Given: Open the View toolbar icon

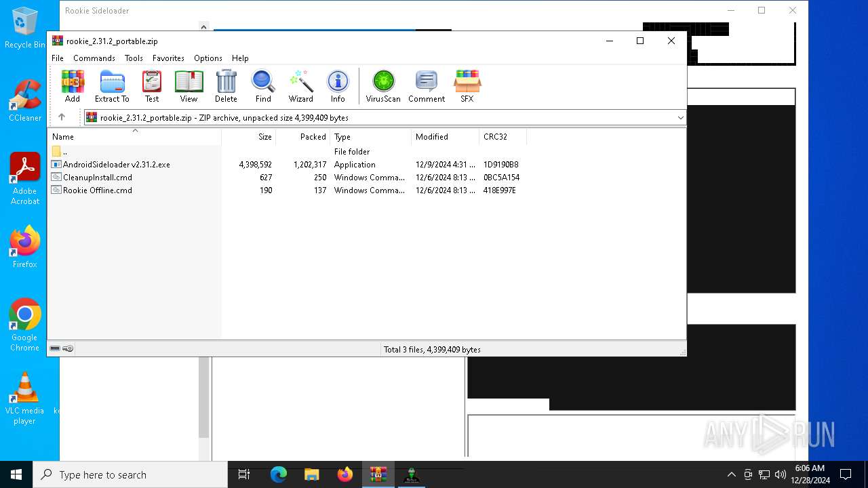Looking at the screenshot, I should (x=189, y=86).
